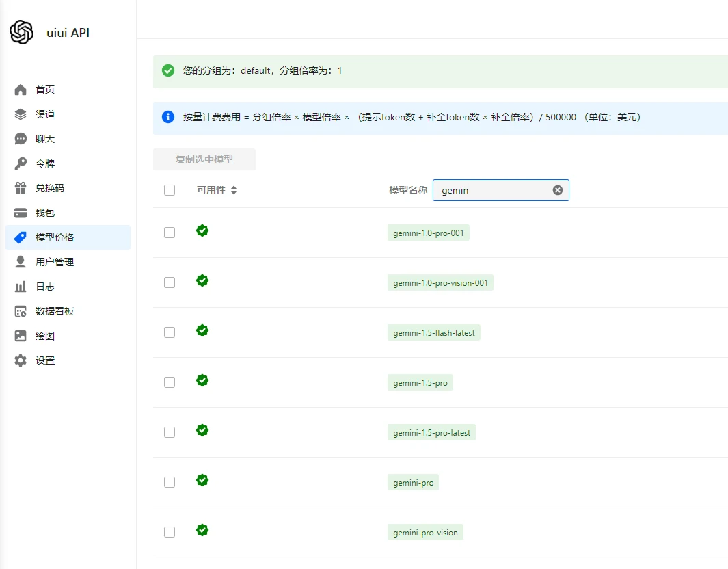Check the gemini-1.0-pro-001 row checkbox
The width and height of the screenshot is (728, 569).
(170, 233)
